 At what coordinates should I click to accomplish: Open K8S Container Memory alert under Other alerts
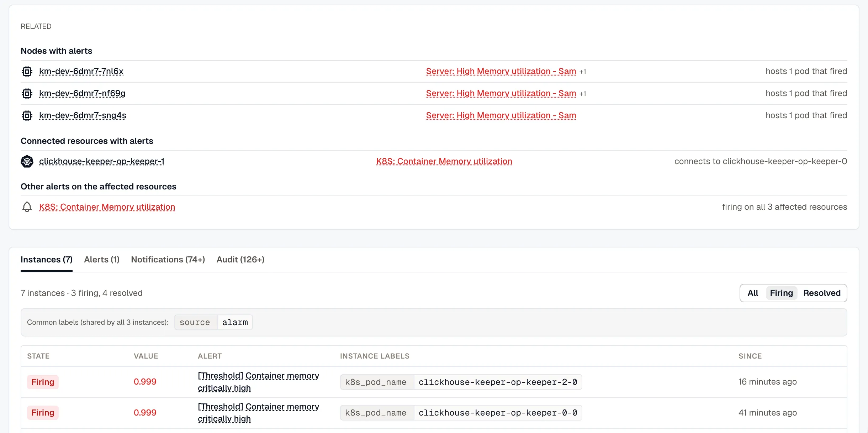click(x=107, y=207)
